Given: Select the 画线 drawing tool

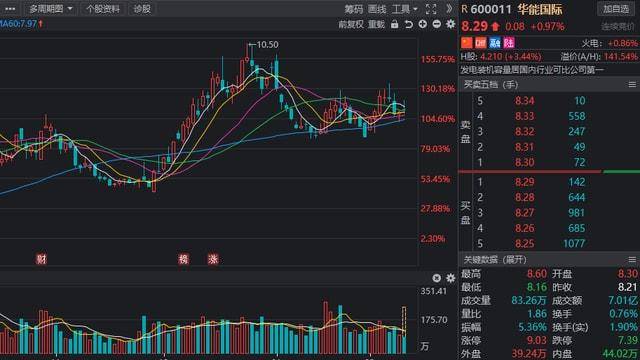Looking at the screenshot, I should point(377,9).
